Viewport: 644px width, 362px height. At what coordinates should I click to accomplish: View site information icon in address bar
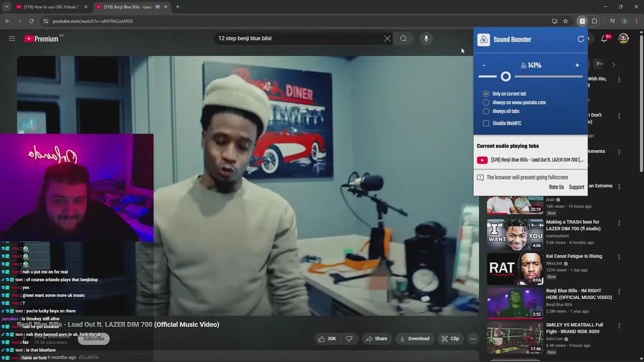click(x=46, y=21)
